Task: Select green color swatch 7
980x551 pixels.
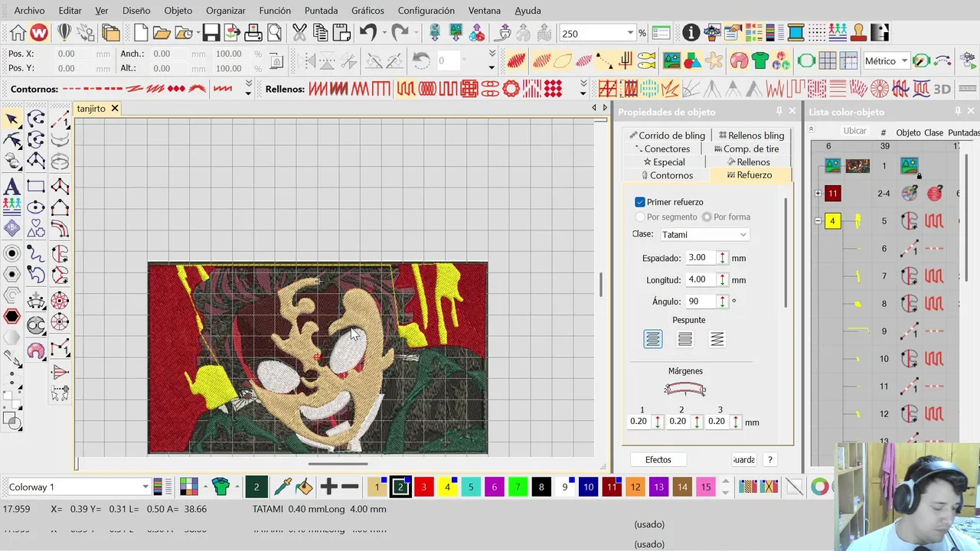Action: point(518,487)
